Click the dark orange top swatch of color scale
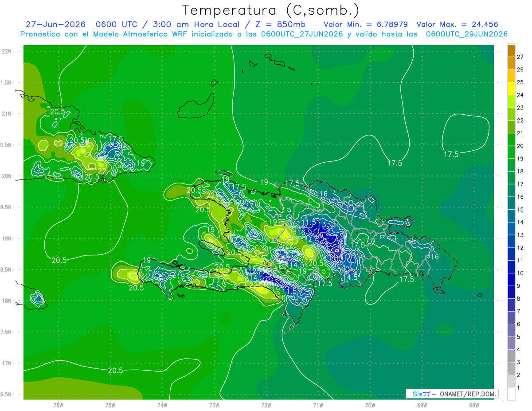 pos(511,51)
